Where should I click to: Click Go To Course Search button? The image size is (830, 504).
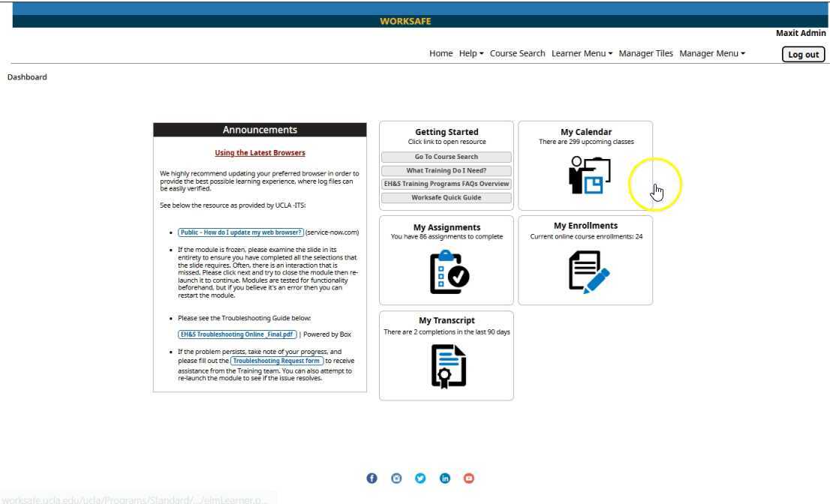pos(447,157)
